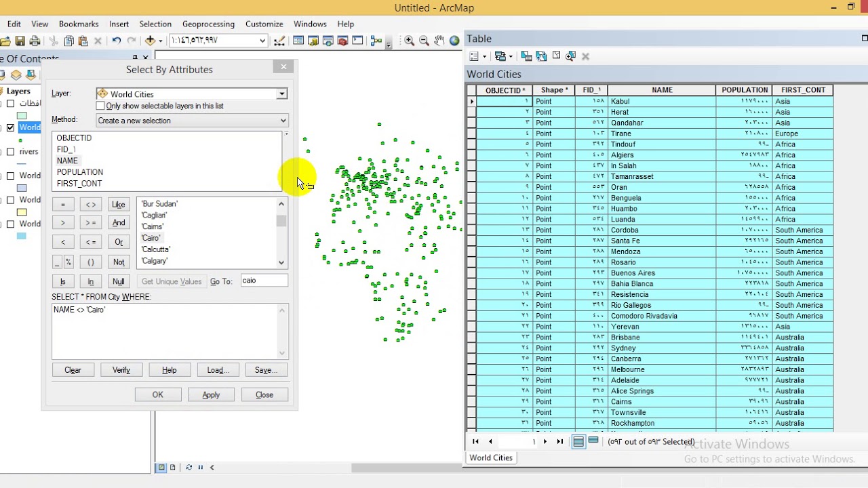Click the Show all records icon
Image resolution: width=868 pixels, height=488 pixels.
click(x=578, y=442)
